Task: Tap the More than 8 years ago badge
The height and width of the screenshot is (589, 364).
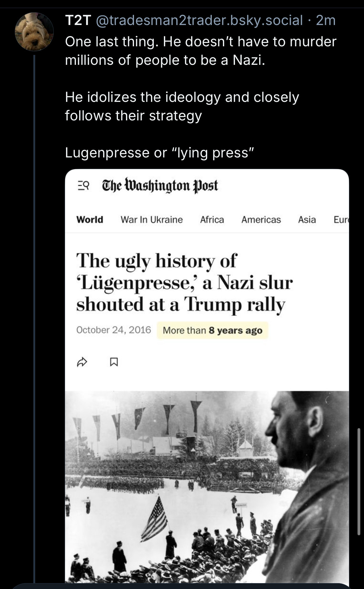Action: click(212, 330)
